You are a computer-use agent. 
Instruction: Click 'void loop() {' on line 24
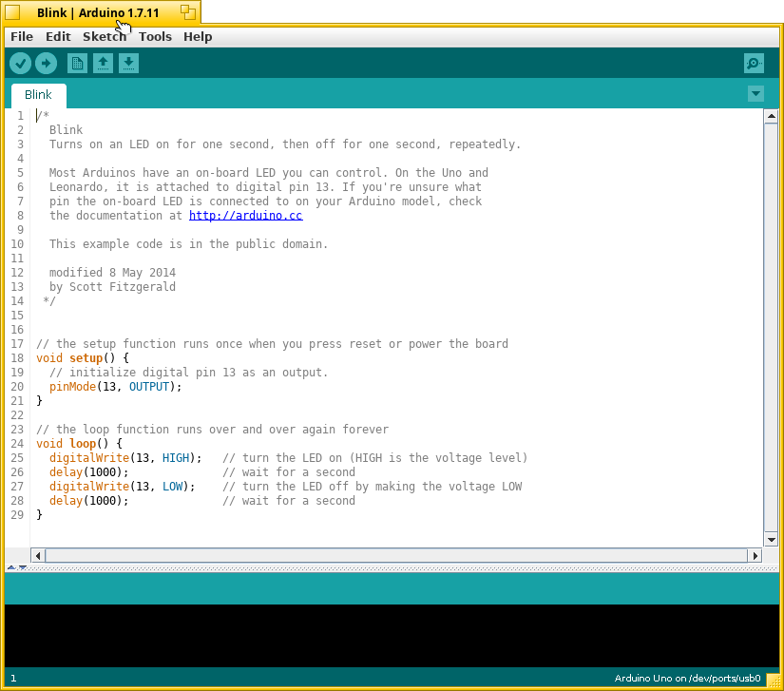tap(79, 444)
